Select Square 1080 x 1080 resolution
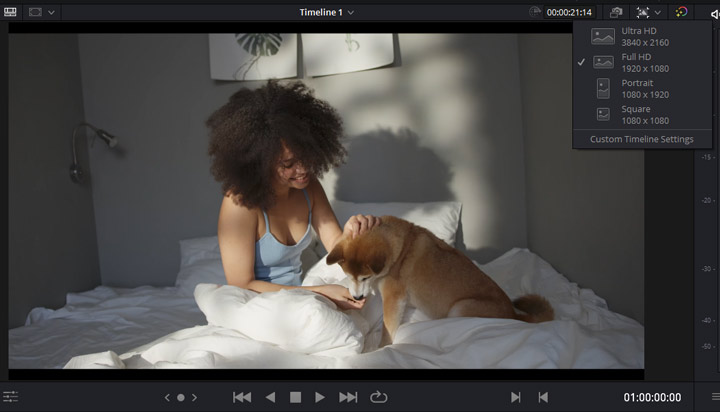 (x=642, y=115)
